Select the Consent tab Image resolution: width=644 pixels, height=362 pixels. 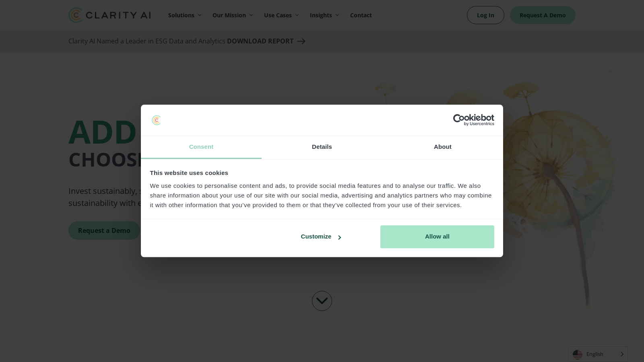(201, 147)
